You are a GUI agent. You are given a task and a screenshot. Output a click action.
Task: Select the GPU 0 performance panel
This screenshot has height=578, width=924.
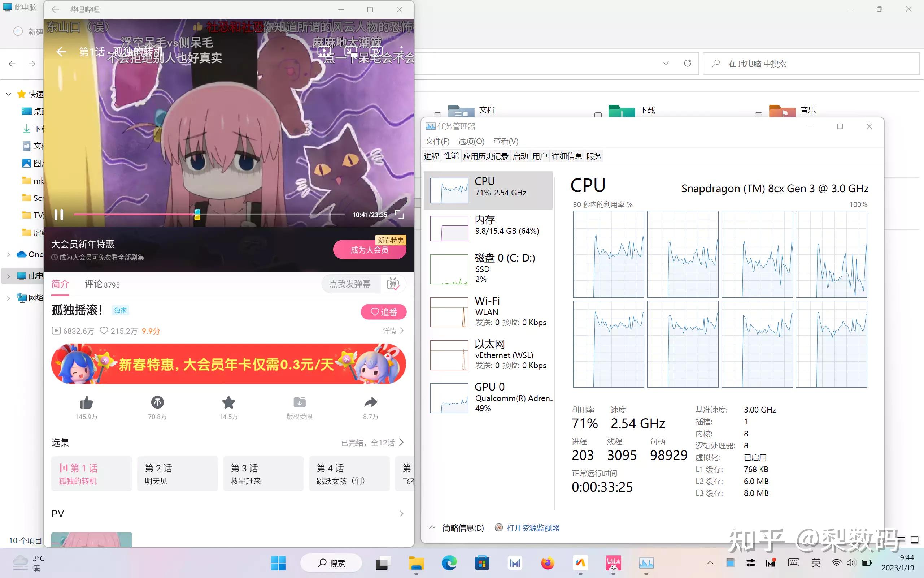click(x=488, y=398)
